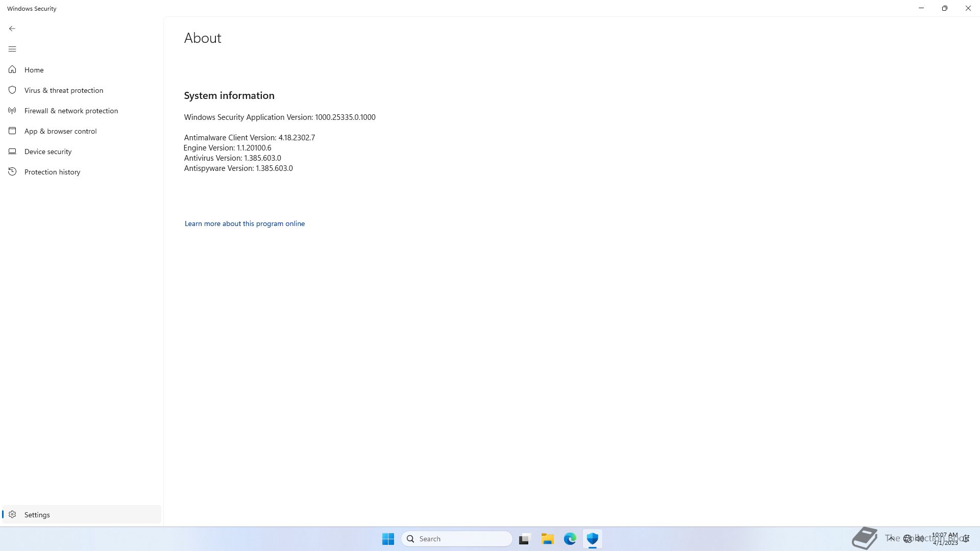Follow Learn more about this program online
Screen dimensions: 980x551
tap(244, 223)
